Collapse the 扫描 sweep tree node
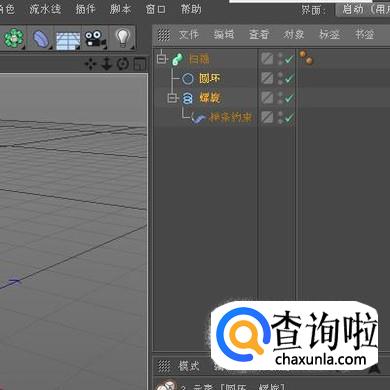The width and height of the screenshot is (390, 390). 162,59
